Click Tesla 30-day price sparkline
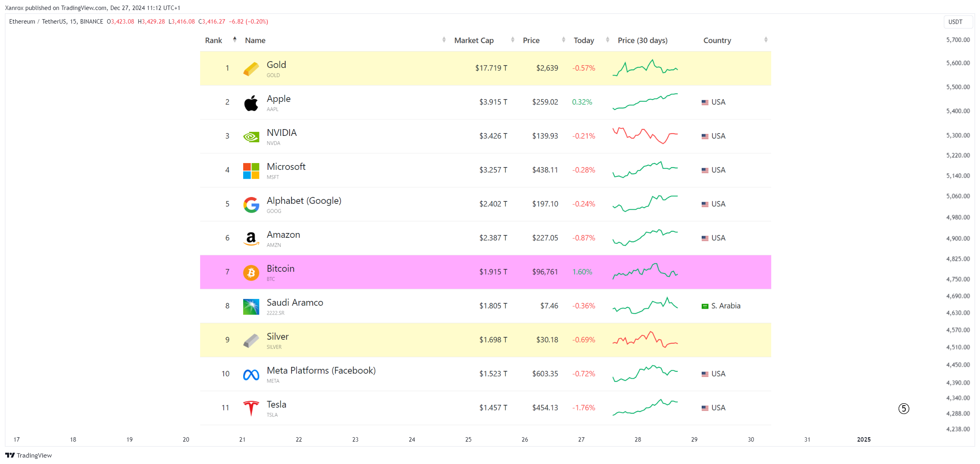 click(645, 408)
